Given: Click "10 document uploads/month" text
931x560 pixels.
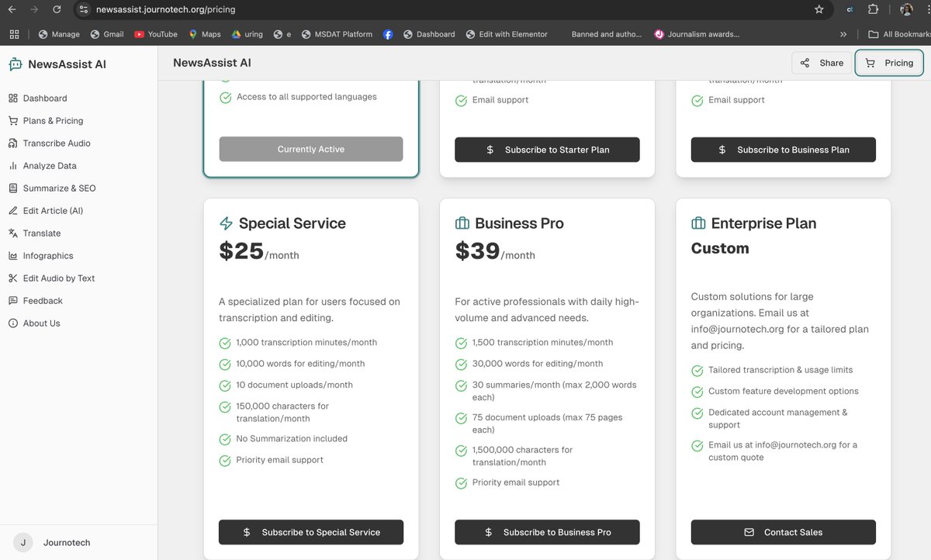Looking at the screenshot, I should click(295, 385).
